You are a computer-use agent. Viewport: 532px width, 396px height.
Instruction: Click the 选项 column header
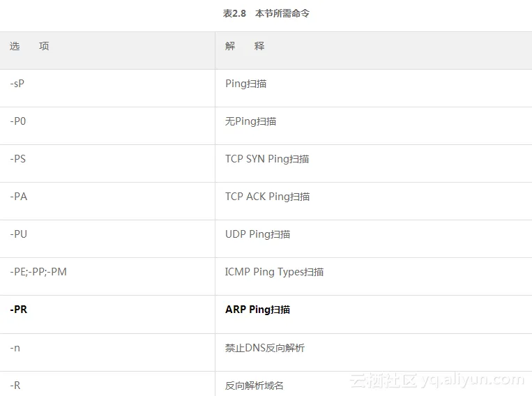tap(29, 46)
